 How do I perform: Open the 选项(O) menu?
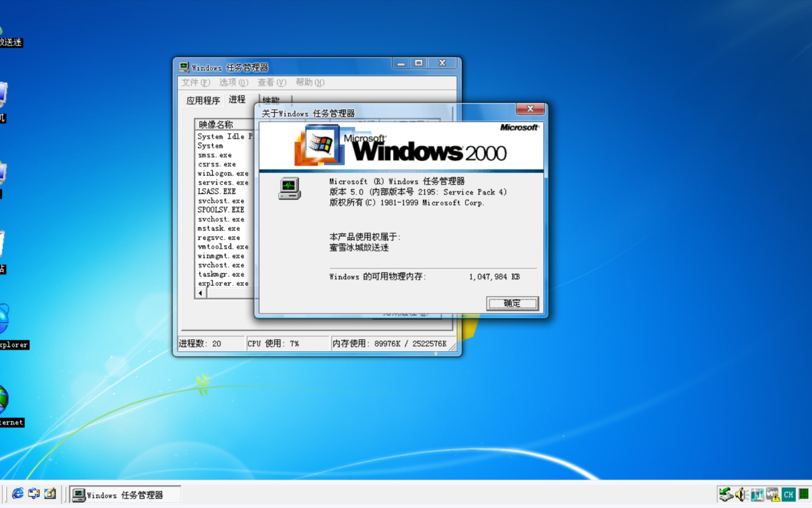234,82
